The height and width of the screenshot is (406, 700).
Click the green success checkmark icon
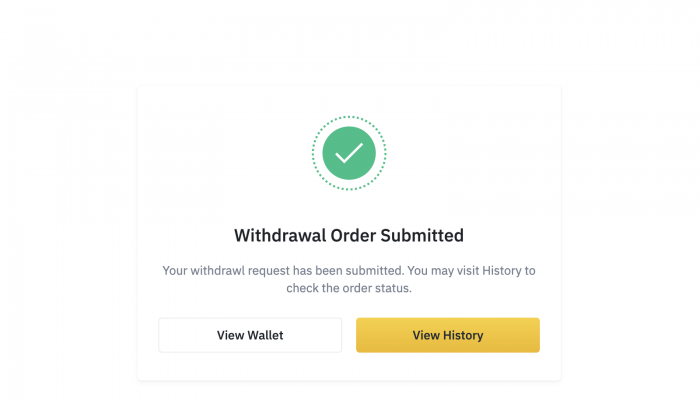click(349, 153)
